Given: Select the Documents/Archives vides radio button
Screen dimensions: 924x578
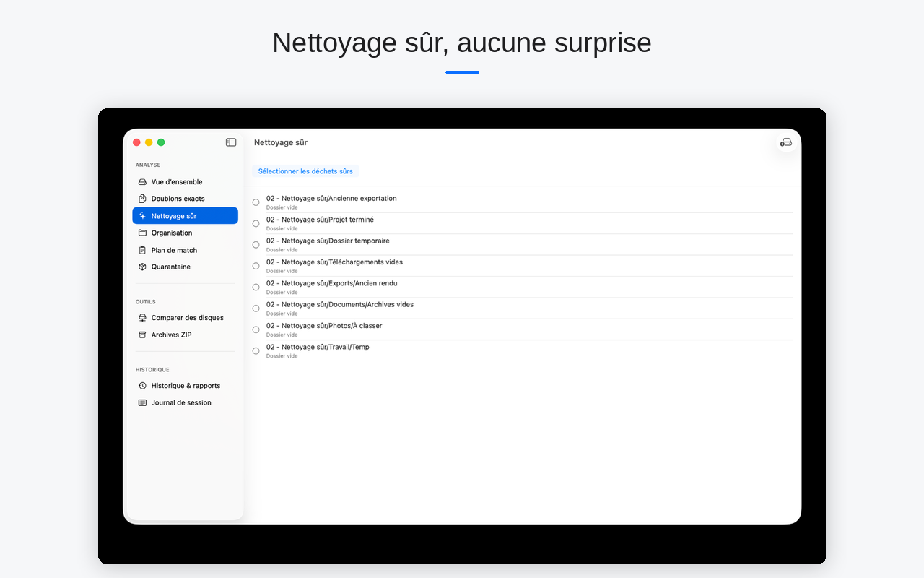Looking at the screenshot, I should 256,309.
